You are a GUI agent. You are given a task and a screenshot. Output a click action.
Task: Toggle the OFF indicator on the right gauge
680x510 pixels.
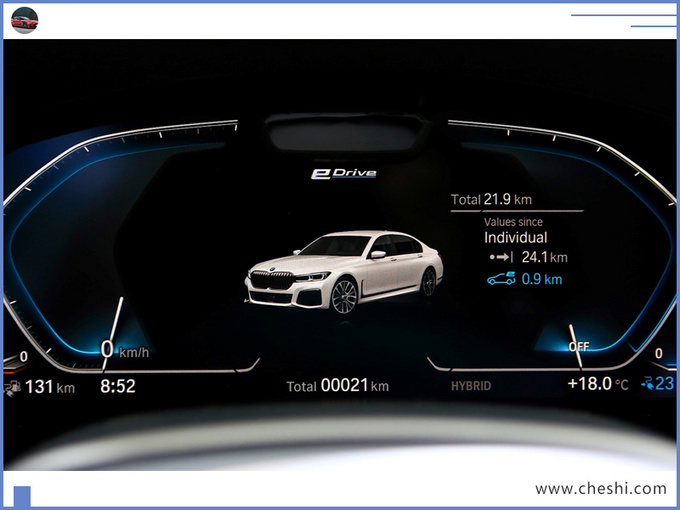[579, 346]
